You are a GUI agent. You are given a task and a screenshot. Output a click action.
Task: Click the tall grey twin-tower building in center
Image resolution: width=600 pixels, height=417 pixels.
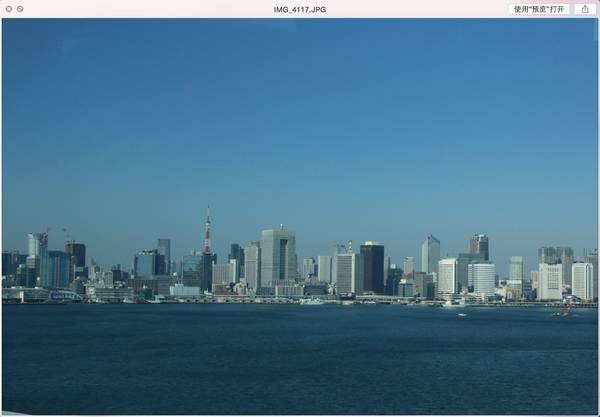278,256
